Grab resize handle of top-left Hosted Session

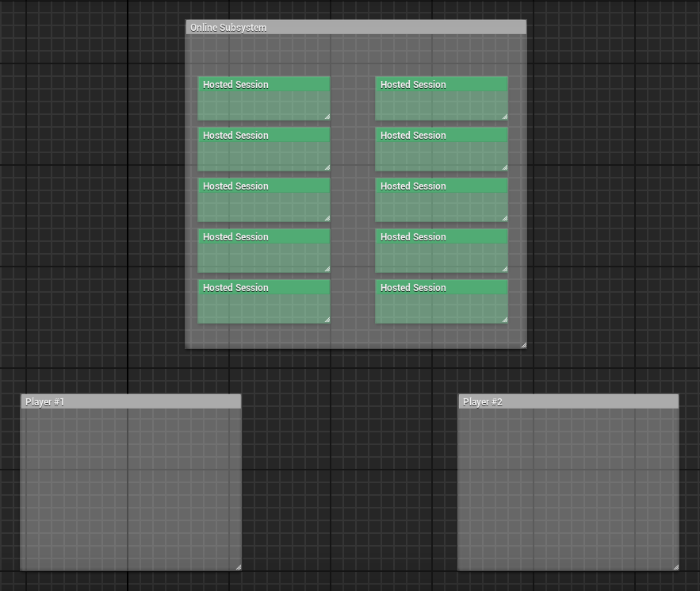(327, 117)
